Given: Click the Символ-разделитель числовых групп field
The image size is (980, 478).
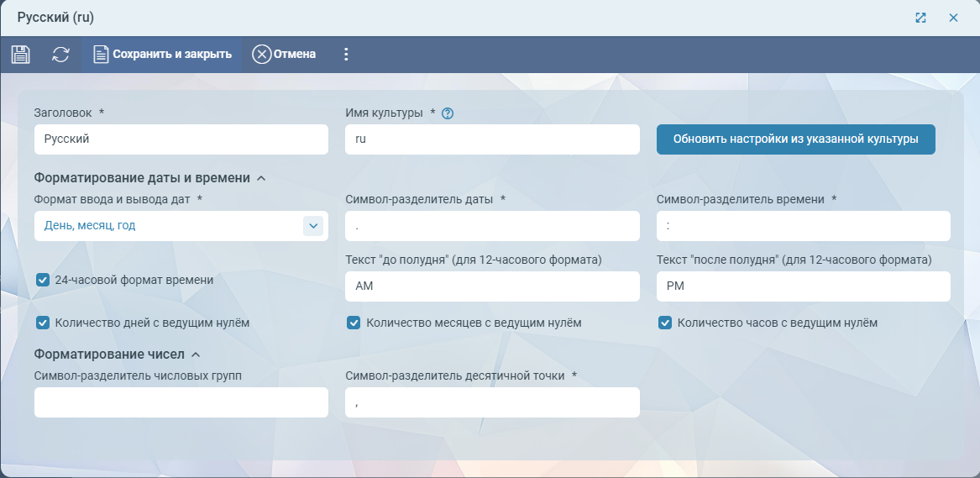Looking at the screenshot, I should coord(181,402).
